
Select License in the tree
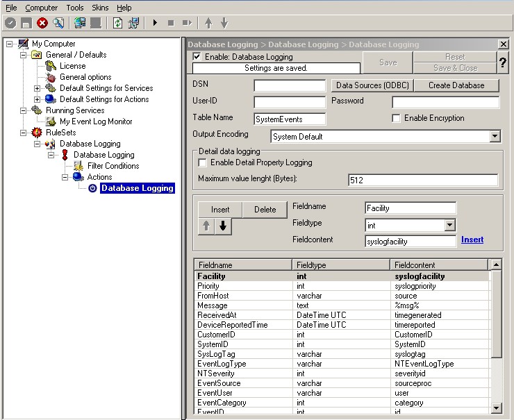click(72, 66)
